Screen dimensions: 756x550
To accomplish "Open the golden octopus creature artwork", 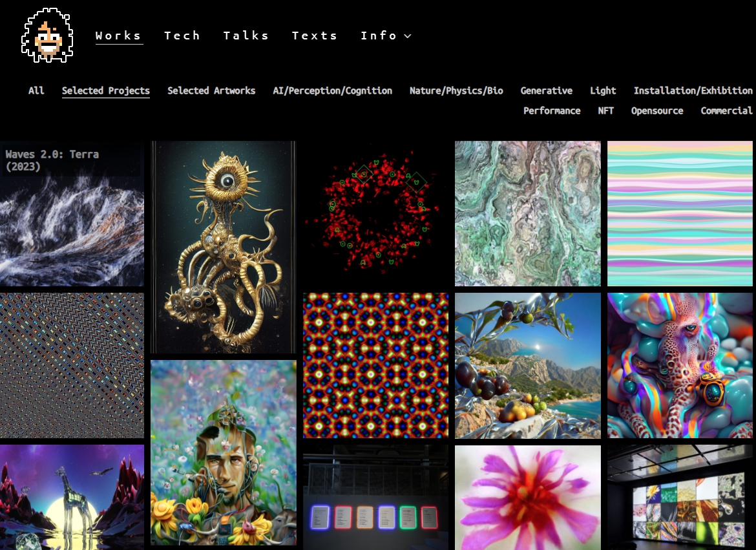I will click(x=223, y=247).
